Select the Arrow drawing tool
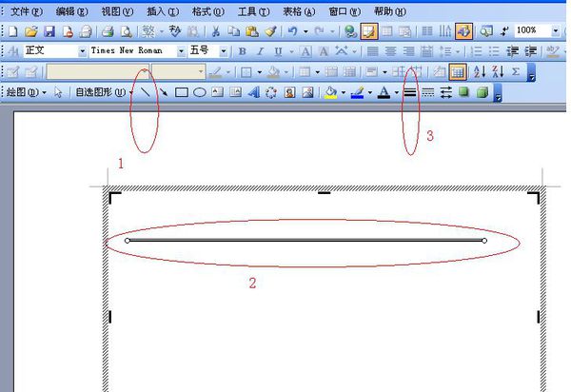Screen dimensions: 571x392 click(x=164, y=92)
